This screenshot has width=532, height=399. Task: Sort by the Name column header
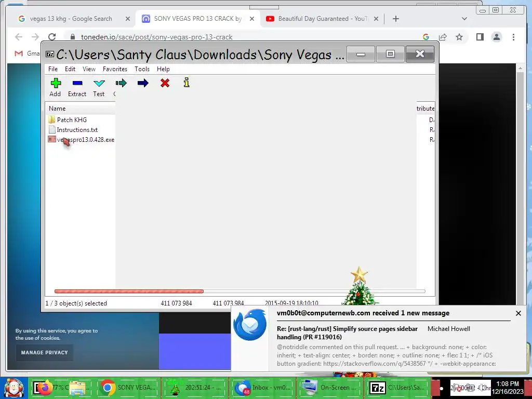pos(80,109)
